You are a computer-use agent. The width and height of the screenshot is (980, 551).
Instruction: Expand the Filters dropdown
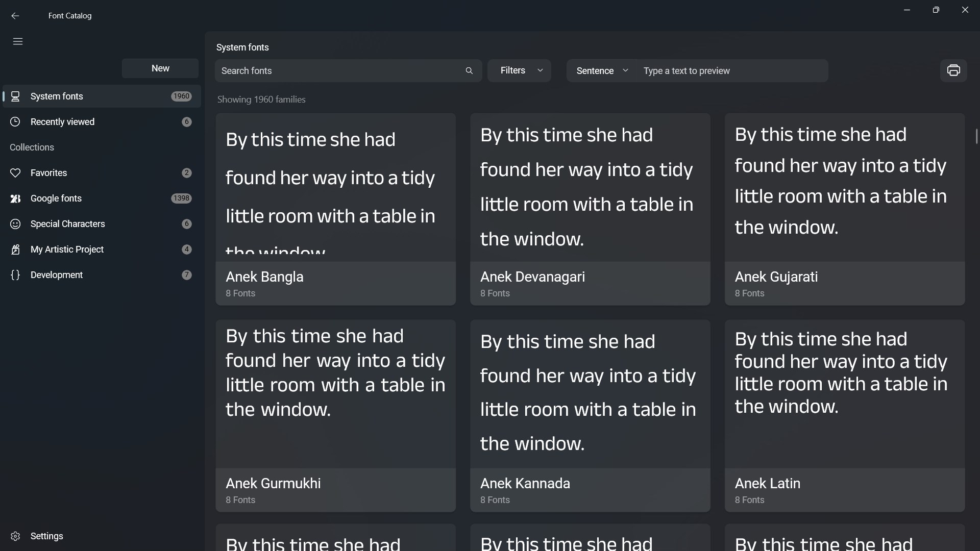coord(519,70)
